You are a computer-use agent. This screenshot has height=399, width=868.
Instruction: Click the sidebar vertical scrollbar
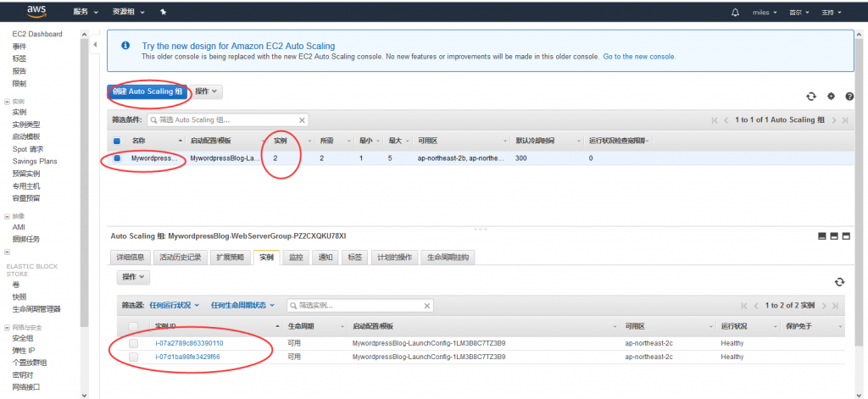point(84,183)
